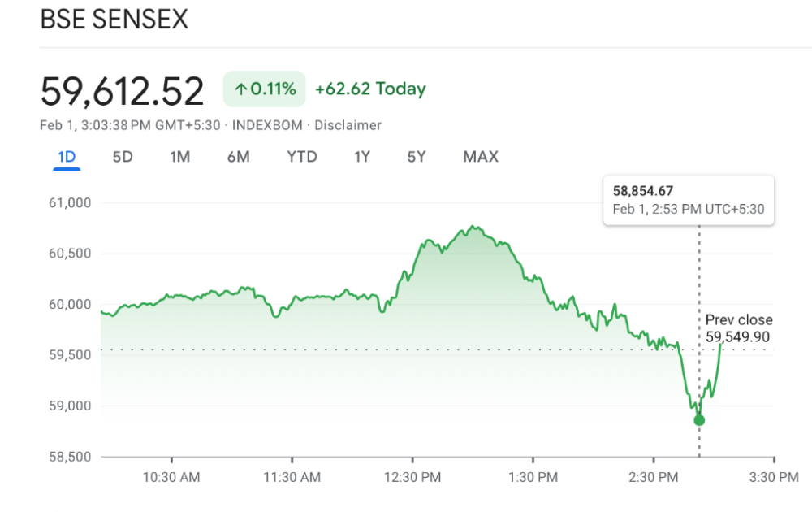Viewport: 812px width, 512px height.
Task: Click the 59,612.52 index value
Action: tap(123, 92)
